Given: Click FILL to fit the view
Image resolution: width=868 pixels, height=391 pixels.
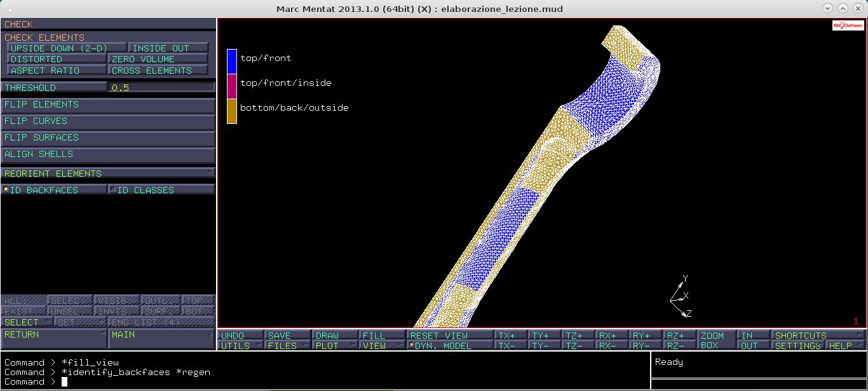Looking at the screenshot, I should point(383,336).
